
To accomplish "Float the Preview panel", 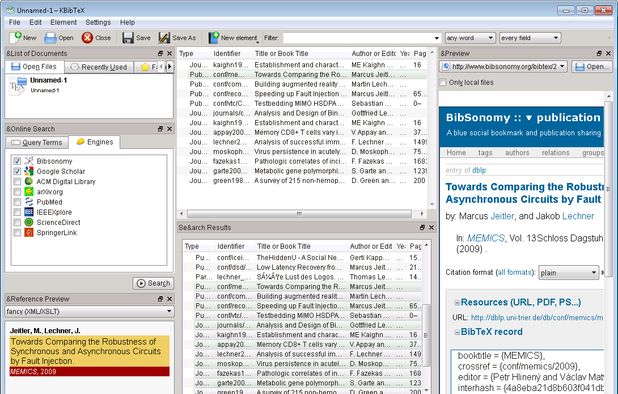I will pyautogui.click(x=599, y=53).
